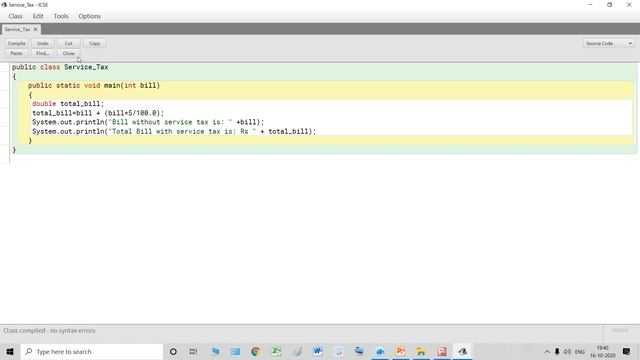Click the 'Total Bill with service tax' println line

[x=174, y=131]
